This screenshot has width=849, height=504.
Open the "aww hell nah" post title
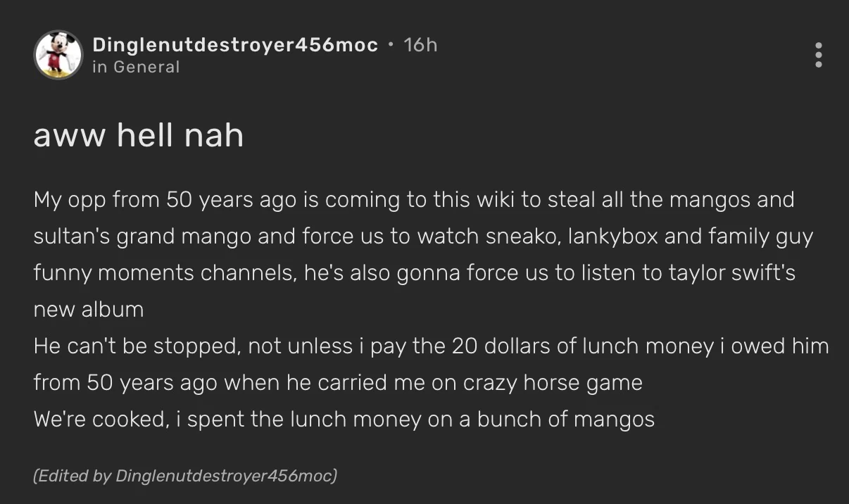(x=138, y=134)
